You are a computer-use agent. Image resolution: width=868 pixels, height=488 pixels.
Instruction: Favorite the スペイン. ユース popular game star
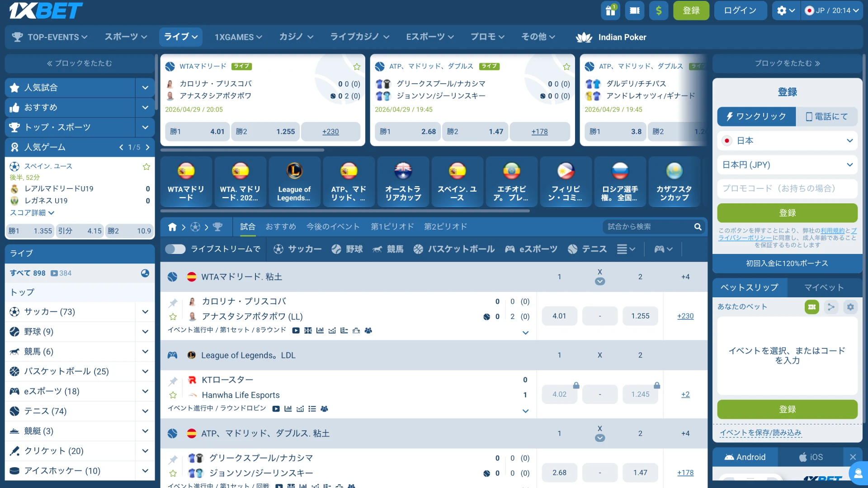pyautogui.click(x=146, y=167)
